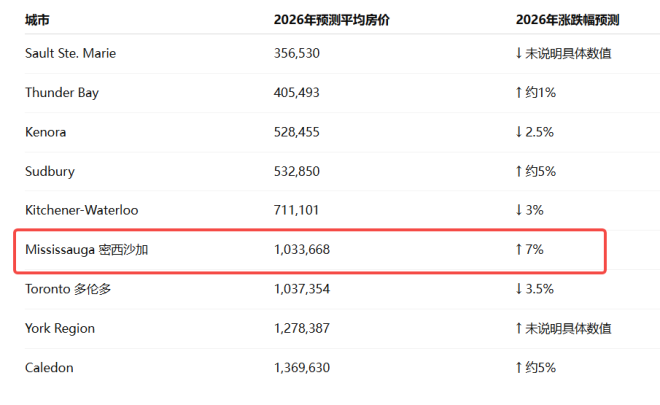Click the up arrow beside 7%

click(518, 250)
